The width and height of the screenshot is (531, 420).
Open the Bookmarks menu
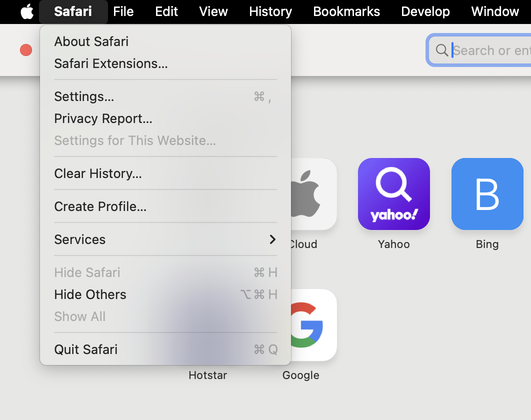pyautogui.click(x=346, y=11)
